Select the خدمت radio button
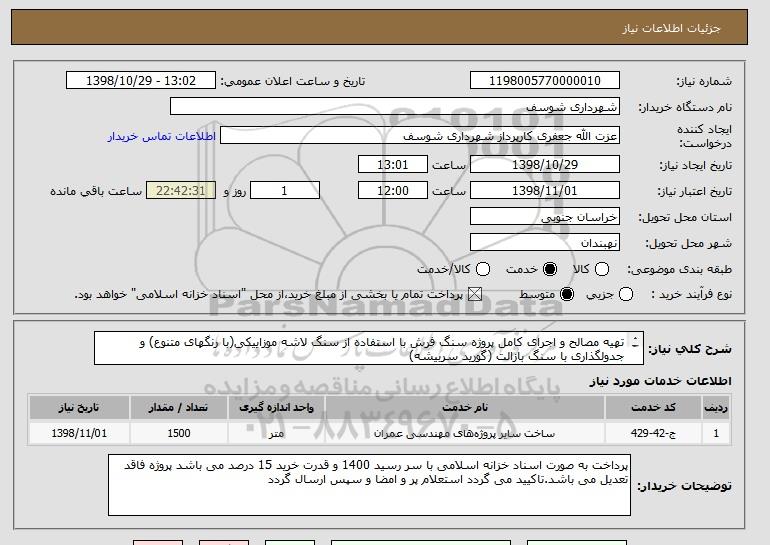Viewport: 770px width, 545px height. pyautogui.click(x=550, y=269)
